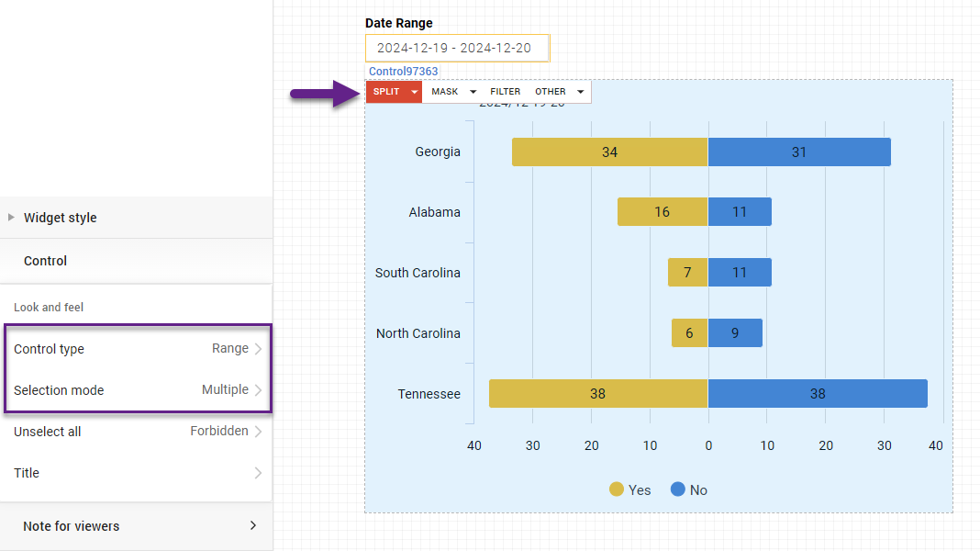Open the MASK dropdown arrow

(472, 91)
